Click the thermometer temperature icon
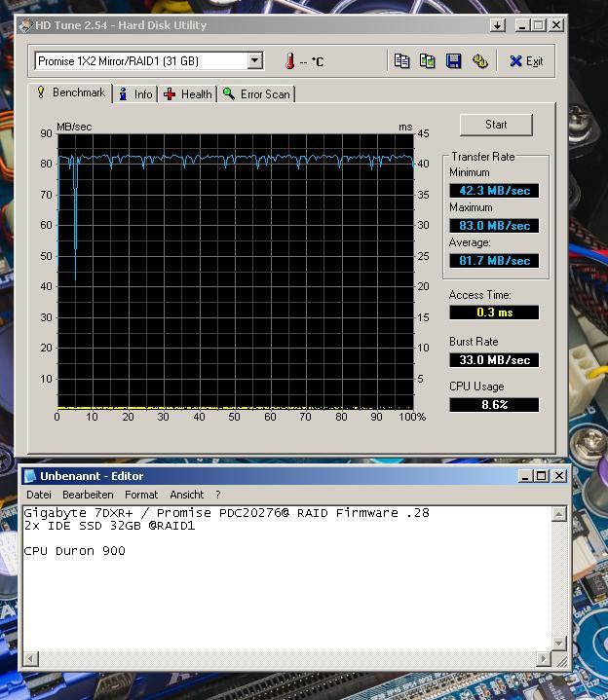 pyautogui.click(x=290, y=60)
